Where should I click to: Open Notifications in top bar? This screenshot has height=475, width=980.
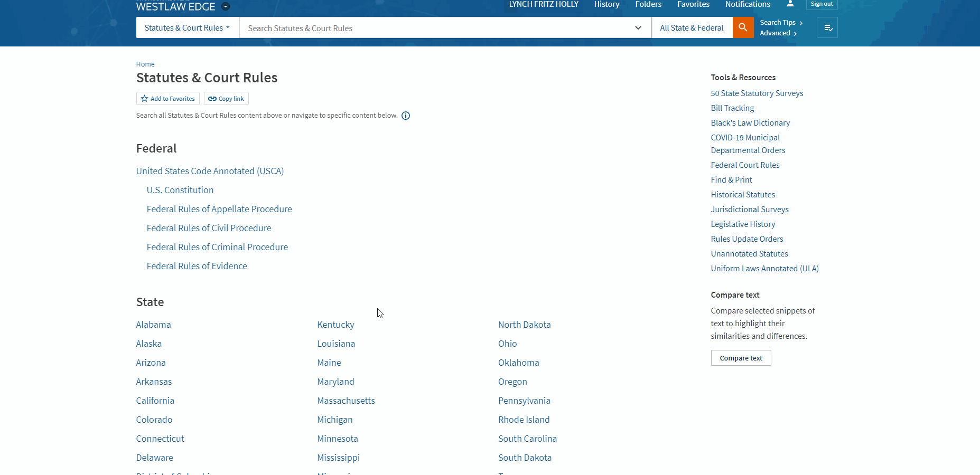[x=748, y=4]
